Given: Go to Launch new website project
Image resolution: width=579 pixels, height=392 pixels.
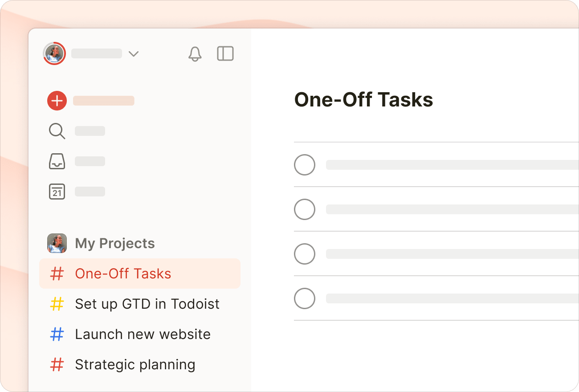Looking at the screenshot, I should (x=143, y=334).
